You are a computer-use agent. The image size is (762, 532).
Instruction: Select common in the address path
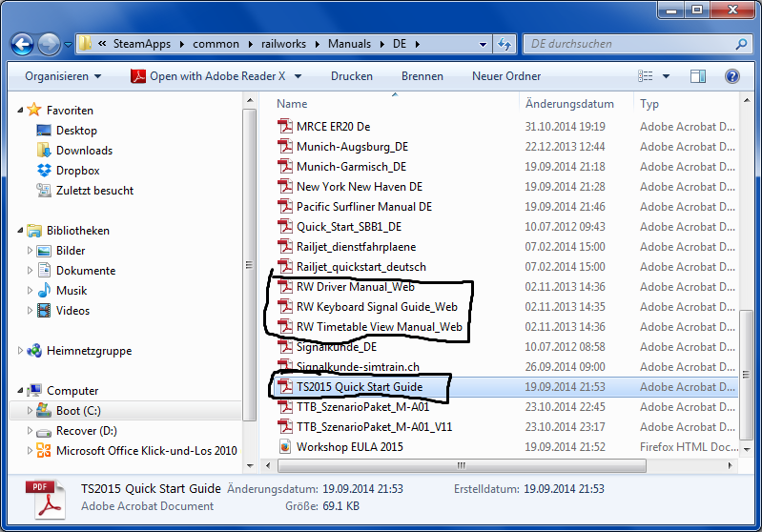[216, 44]
